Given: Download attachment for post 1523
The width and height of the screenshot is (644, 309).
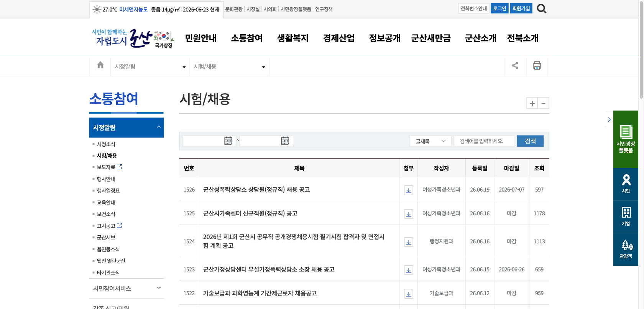Looking at the screenshot, I should pos(409,270).
